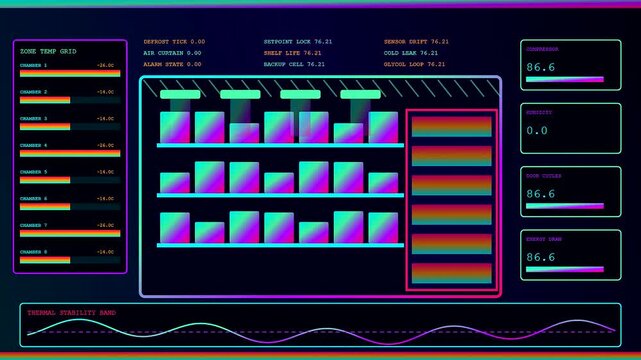Click Chamber 4's -26.0C temperature reading
Screen dimensions: 641x360
point(105,145)
